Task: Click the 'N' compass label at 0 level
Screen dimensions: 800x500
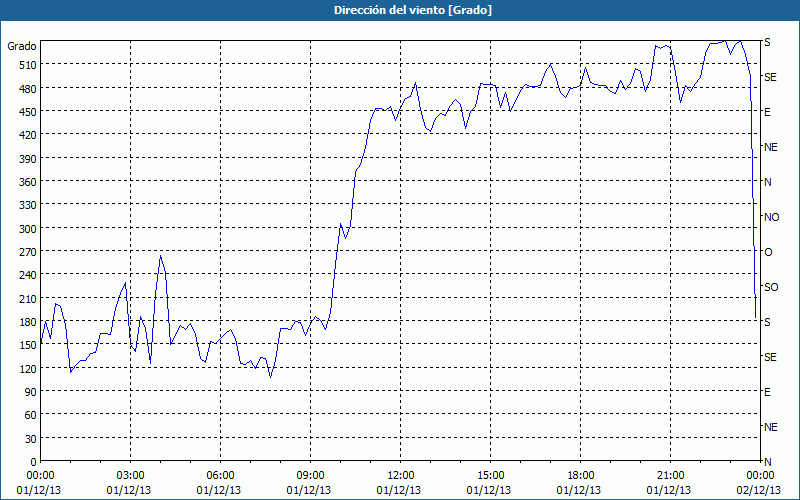Action: click(767, 462)
